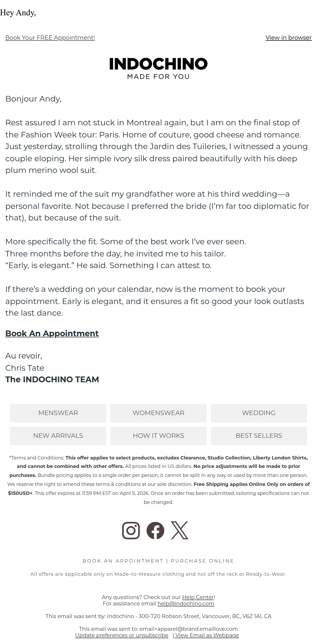Follow the bold Book An Appointment link
Screen dimensions: 317x644
52,333
